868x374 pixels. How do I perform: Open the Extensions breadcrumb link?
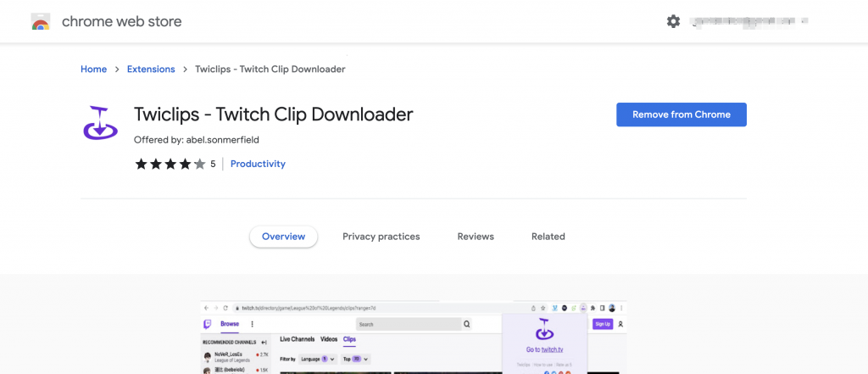point(151,70)
